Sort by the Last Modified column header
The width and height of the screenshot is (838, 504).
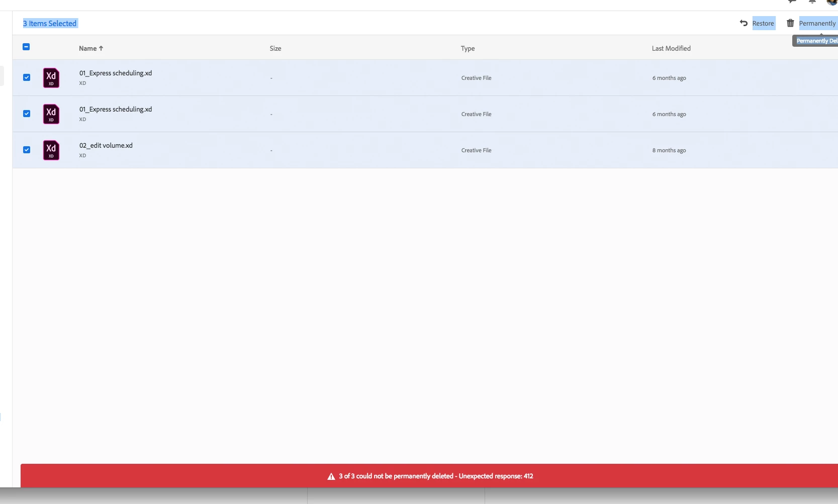[671, 48]
